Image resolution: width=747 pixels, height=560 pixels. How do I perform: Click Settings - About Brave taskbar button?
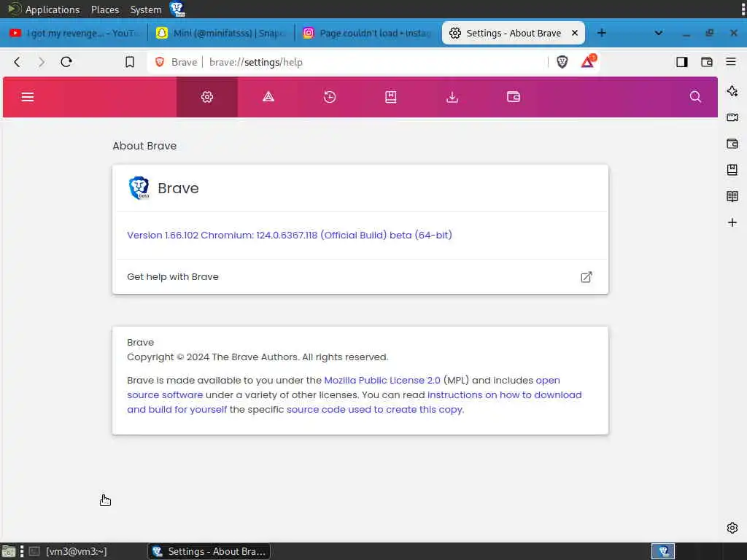(209, 551)
